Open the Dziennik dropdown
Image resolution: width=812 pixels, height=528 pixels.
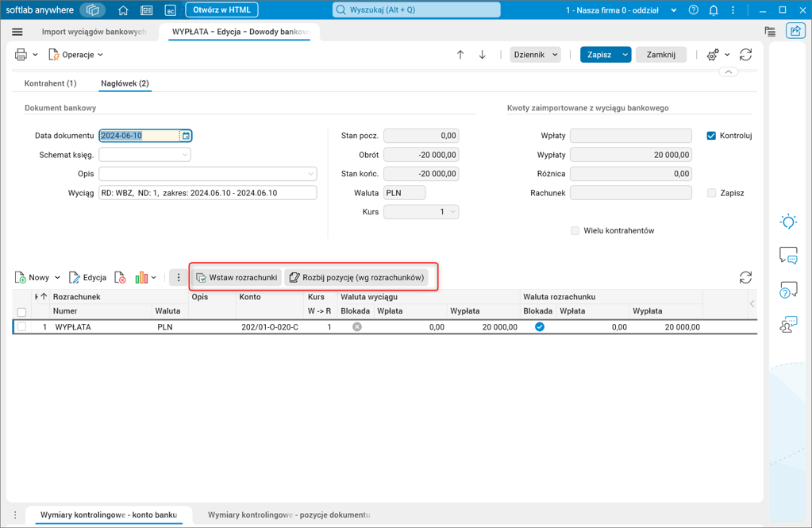click(535, 55)
